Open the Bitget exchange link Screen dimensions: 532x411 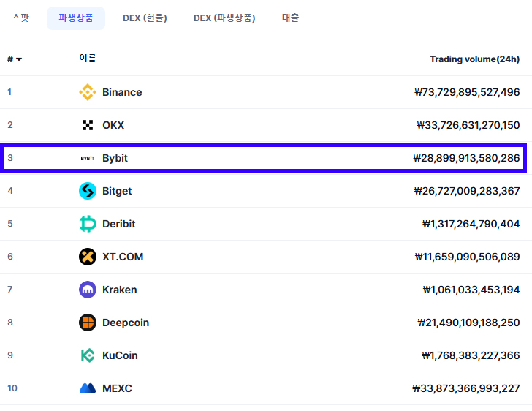[x=117, y=191]
